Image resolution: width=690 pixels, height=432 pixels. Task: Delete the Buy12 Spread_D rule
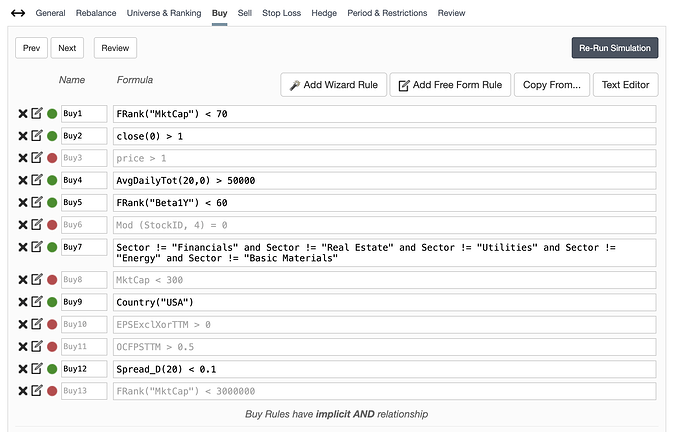coord(22,369)
